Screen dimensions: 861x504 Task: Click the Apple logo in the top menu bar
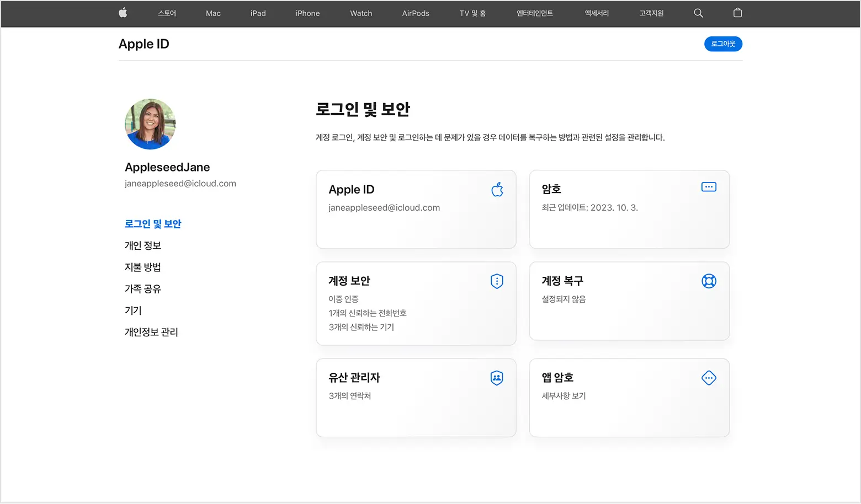point(123,13)
